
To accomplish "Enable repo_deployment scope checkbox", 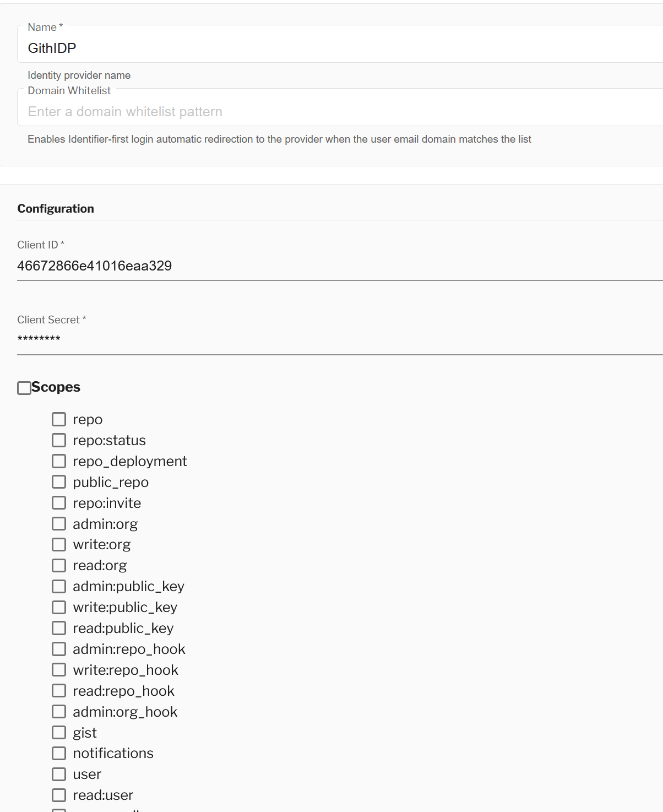I will point(59,461).
